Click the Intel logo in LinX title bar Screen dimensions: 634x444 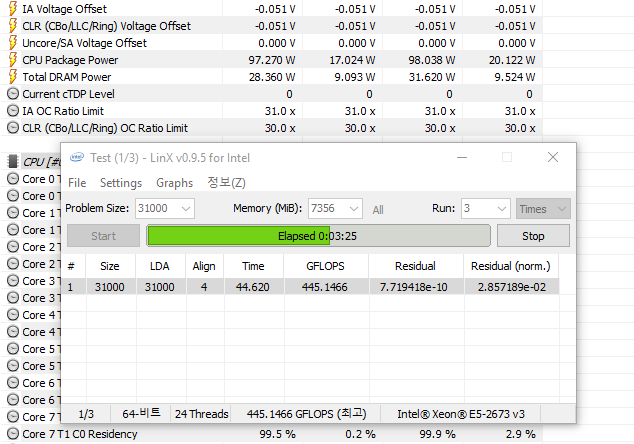tap(77, 157)
